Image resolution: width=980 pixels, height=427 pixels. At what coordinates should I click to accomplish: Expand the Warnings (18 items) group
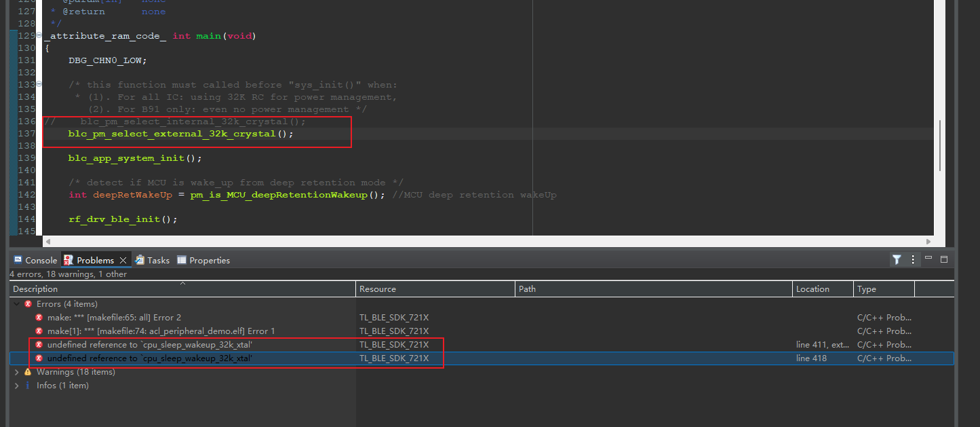point(17,372)
